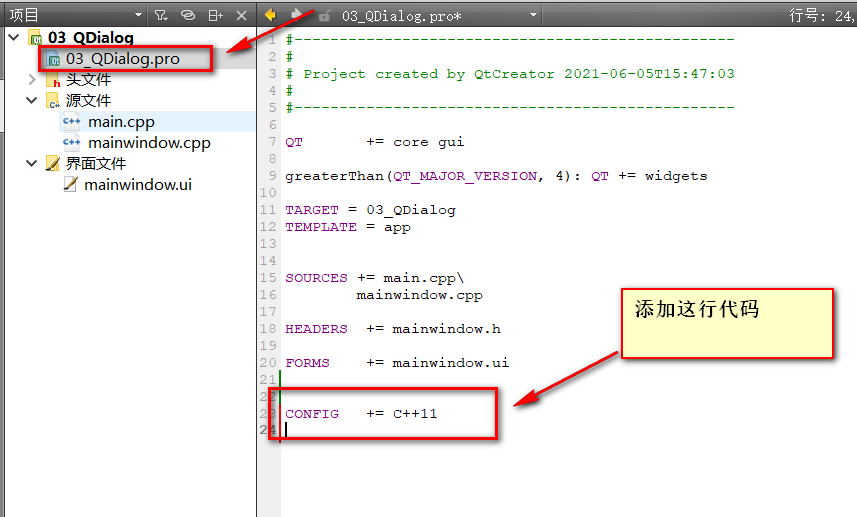Image resolution: width=857 pixels, height=517 pixels.
Task: Click the 'TARGET = 03_QDialog' line
Action: 370,210
